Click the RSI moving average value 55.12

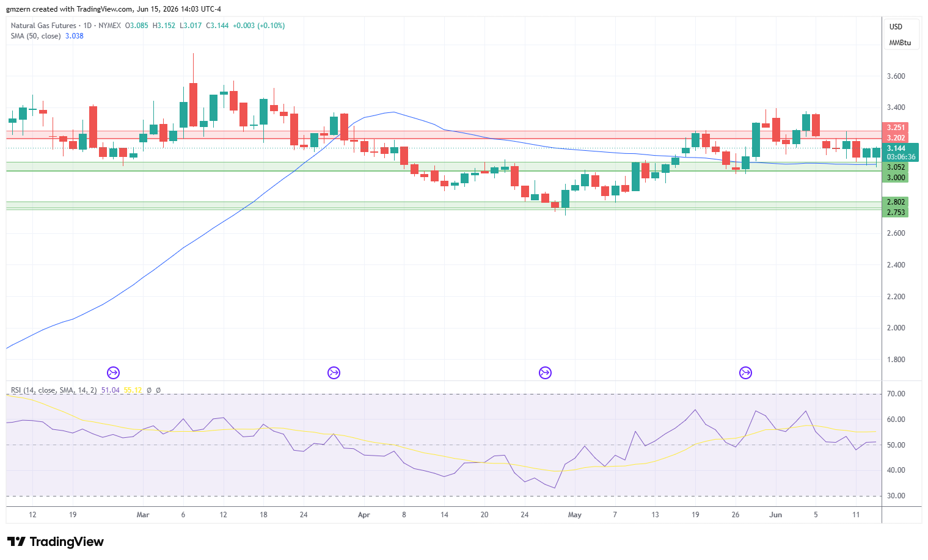133,390
